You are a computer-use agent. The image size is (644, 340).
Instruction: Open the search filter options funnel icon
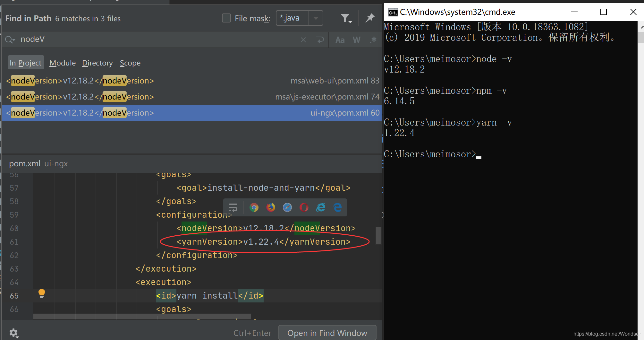coord(346,18)
